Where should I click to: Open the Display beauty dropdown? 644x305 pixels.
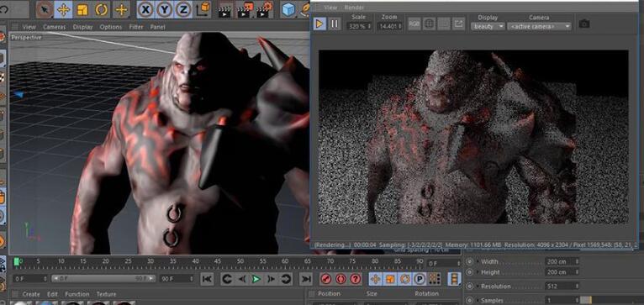[x=488, y=26]
